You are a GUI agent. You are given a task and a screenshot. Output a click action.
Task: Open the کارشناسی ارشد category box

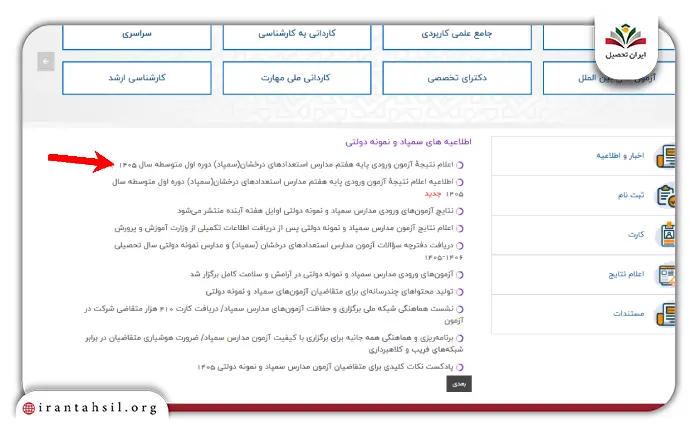pos(137,78)
